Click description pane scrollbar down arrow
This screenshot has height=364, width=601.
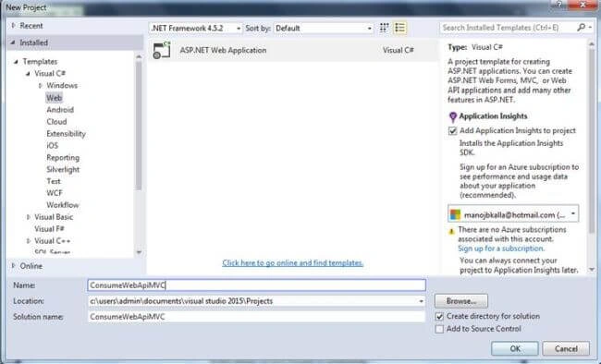(592, 270)
